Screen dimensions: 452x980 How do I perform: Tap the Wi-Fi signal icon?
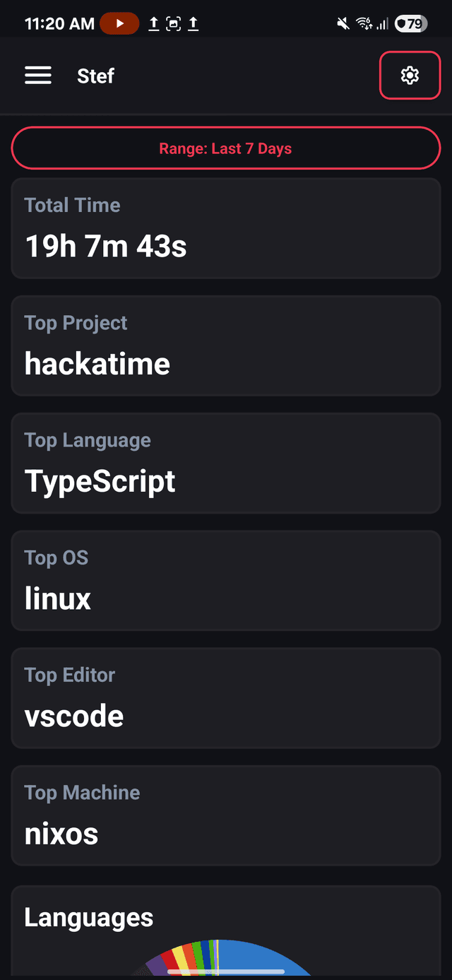tap(364, 23)
